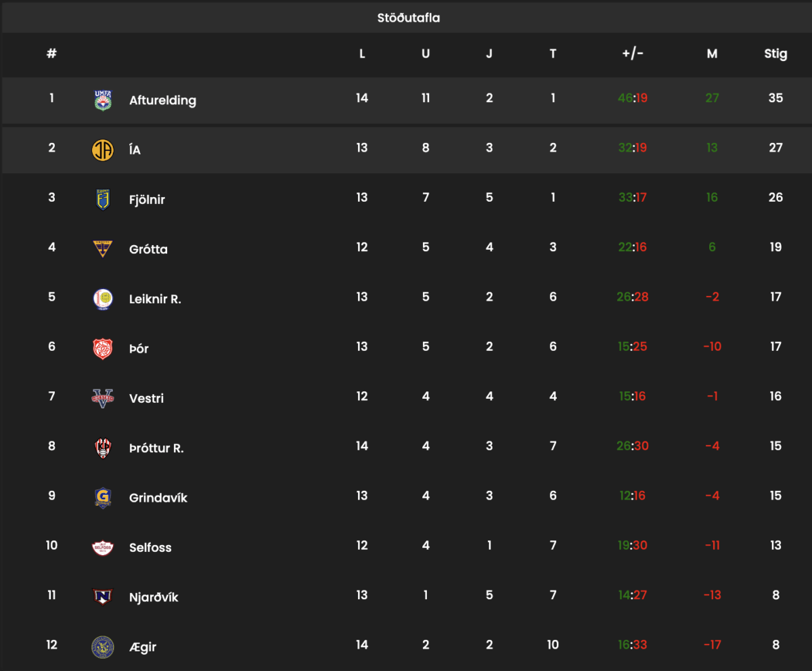
Task: Click the ÍA yellow round logo
Action: (x=103, y=150)
